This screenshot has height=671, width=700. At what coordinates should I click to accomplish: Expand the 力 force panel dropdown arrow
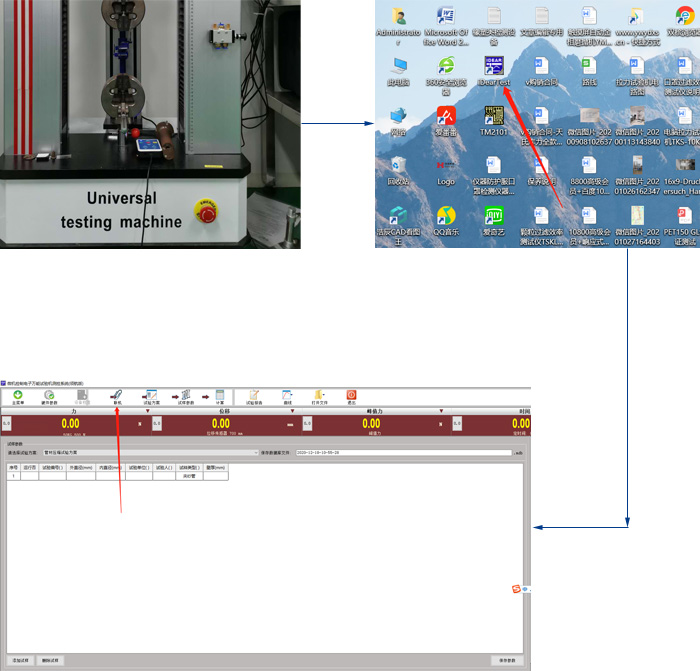(x=148, y=411)
